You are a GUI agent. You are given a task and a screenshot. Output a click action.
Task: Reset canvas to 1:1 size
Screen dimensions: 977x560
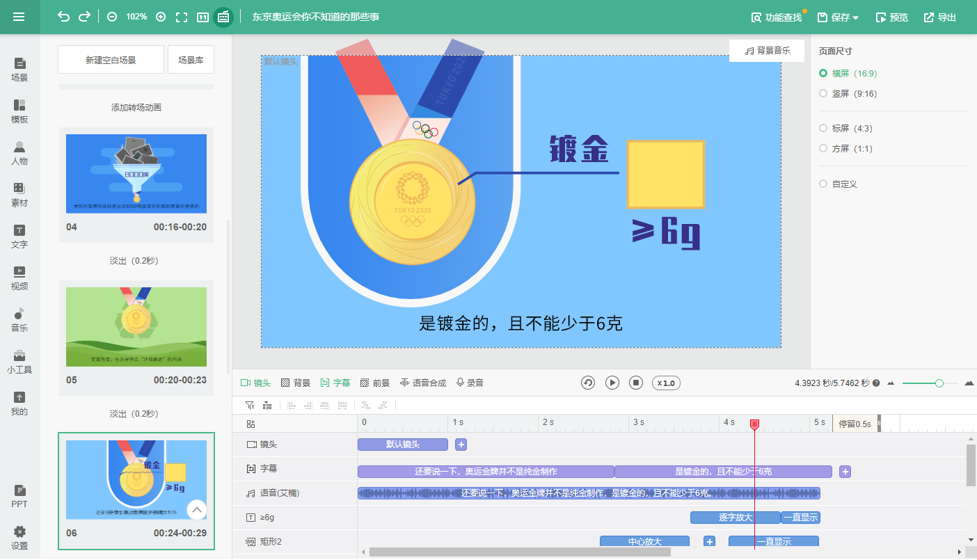tap(202, 17)
